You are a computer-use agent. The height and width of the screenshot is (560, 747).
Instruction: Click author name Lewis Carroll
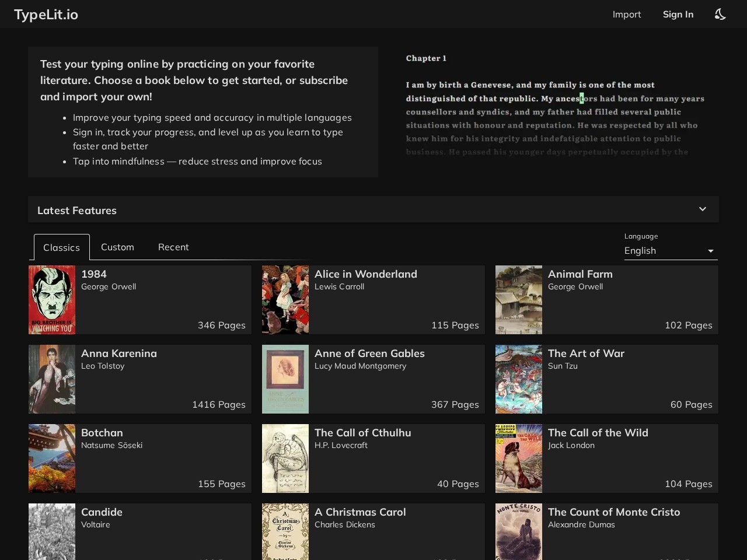coord(339,286)
